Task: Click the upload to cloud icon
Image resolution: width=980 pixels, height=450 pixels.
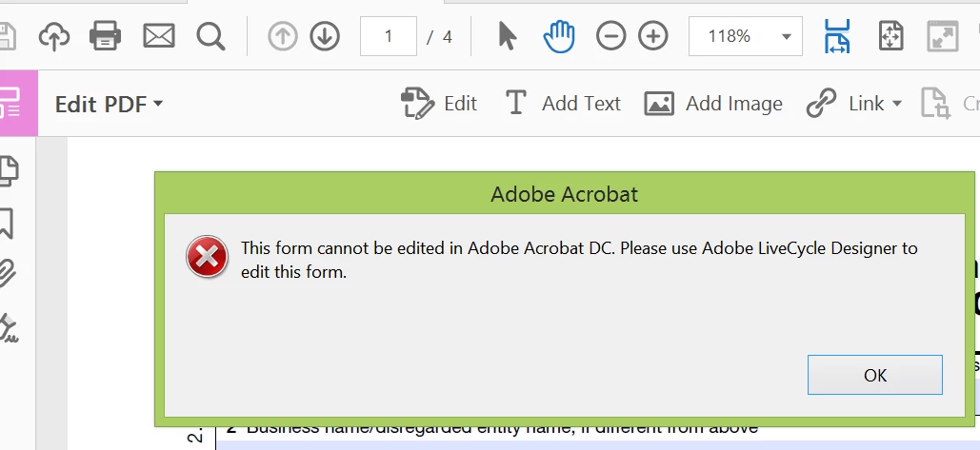Action: click(x=54, y=36)
